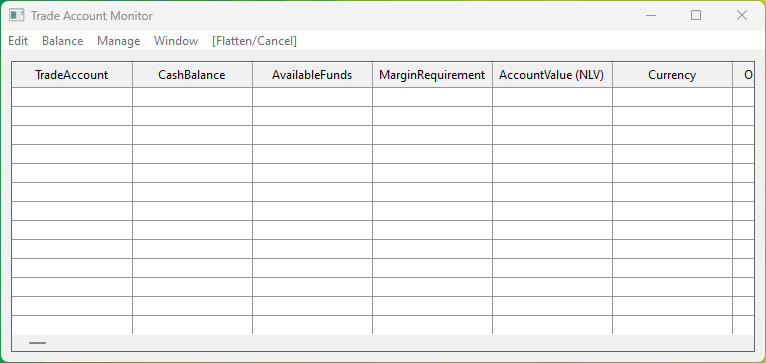Select first empty cell under Currency
766x363 pixels.
click(x=672, y=97)
